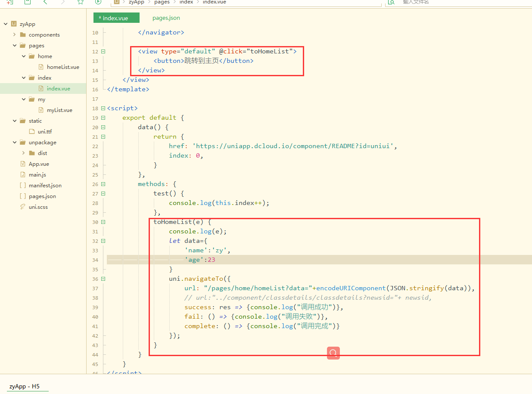Click pages in the breadcrumb path

(162, 2)
